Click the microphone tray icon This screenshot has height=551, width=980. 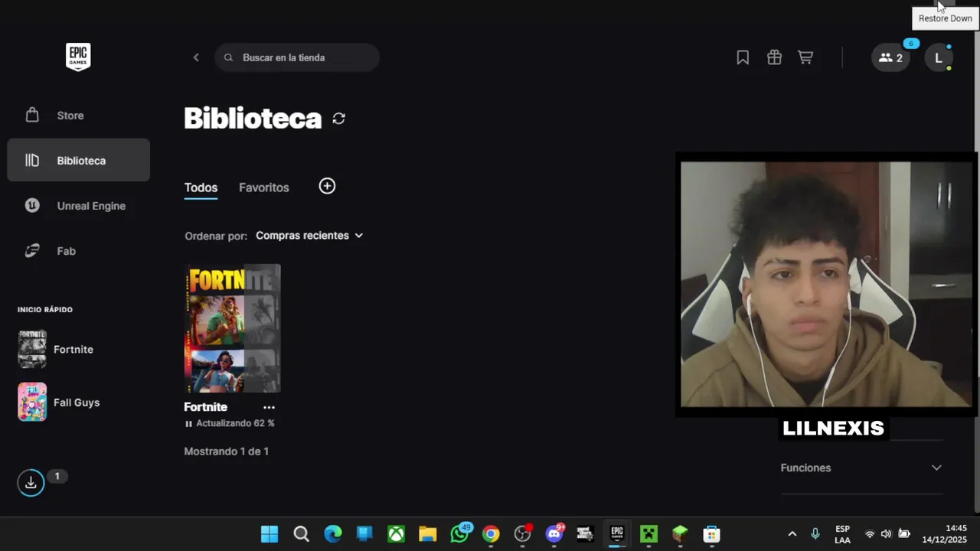[x=815, y=534]
